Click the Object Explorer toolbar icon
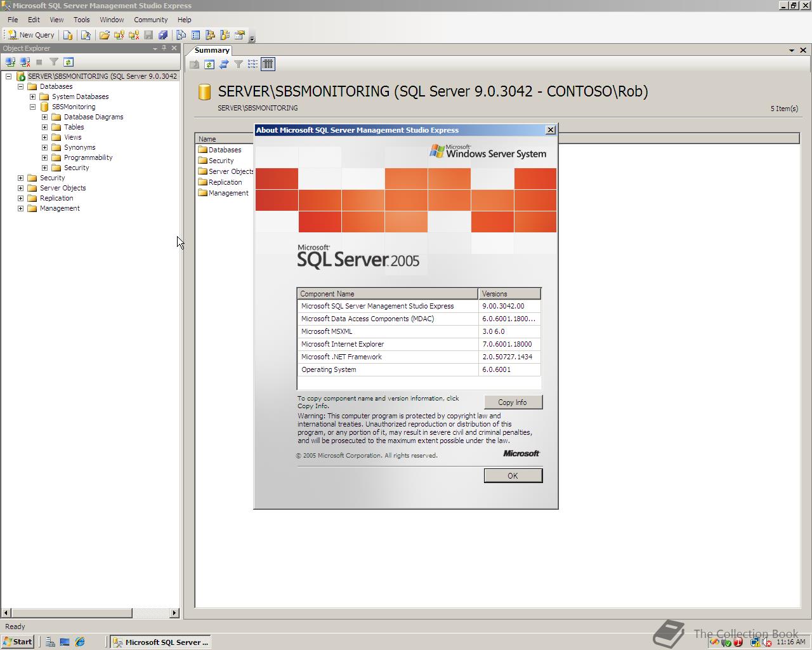This screenshot has height=650, width=812. coord(210,35)
